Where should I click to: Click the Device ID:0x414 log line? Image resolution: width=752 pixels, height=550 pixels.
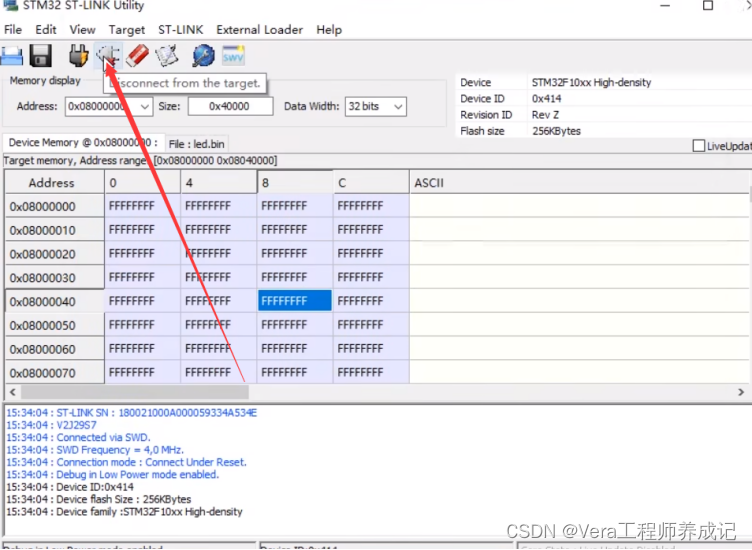pyautogui.click(x=70, y=487)
